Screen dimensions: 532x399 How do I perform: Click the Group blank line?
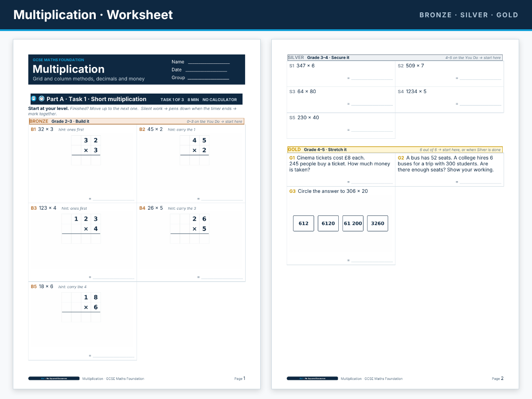click(x=208, y=79)
